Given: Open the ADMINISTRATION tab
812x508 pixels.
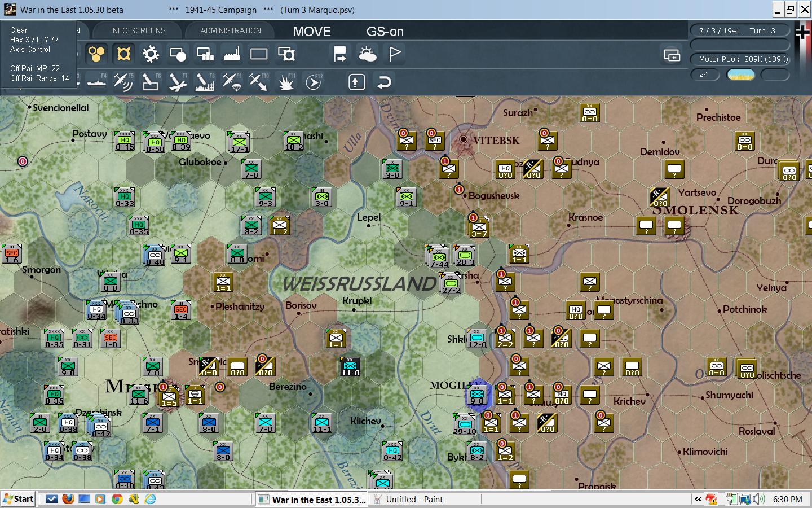Looking at the screenshot, I should (231, 30).
